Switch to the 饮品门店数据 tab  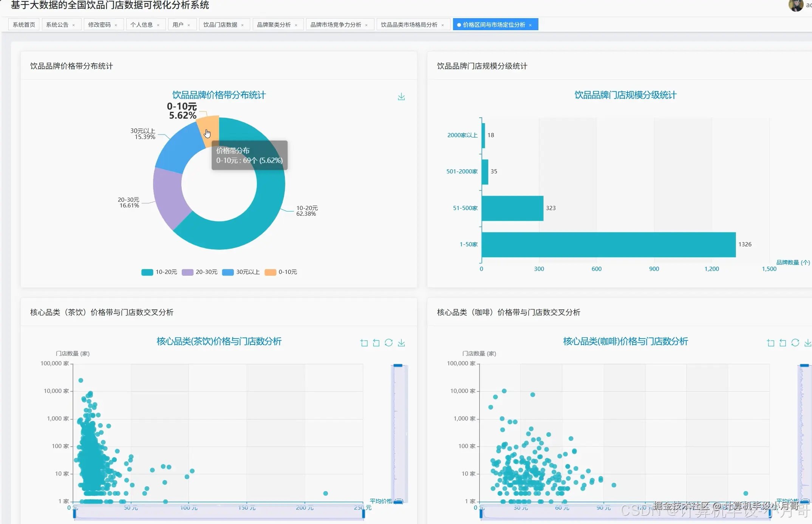click(220, 25)
